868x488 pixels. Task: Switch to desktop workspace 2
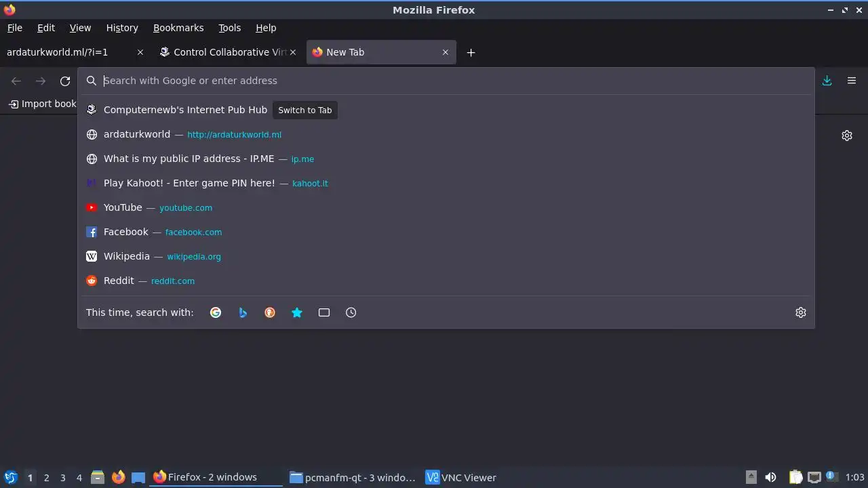coord(46,478)
